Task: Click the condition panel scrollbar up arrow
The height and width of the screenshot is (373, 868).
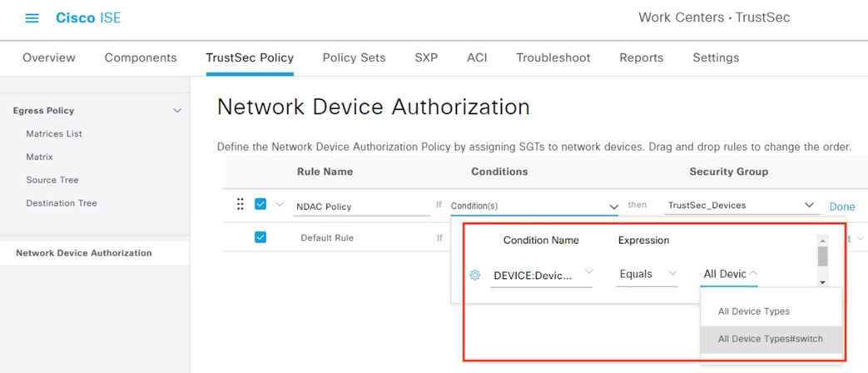Action: [x=822, y=241]
